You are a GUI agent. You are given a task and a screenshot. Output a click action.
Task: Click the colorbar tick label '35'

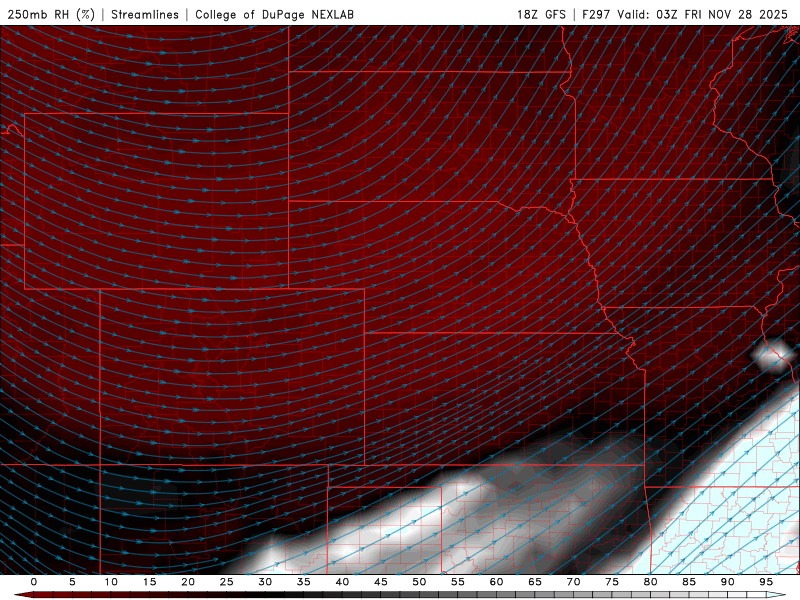(x=304, y=582)
